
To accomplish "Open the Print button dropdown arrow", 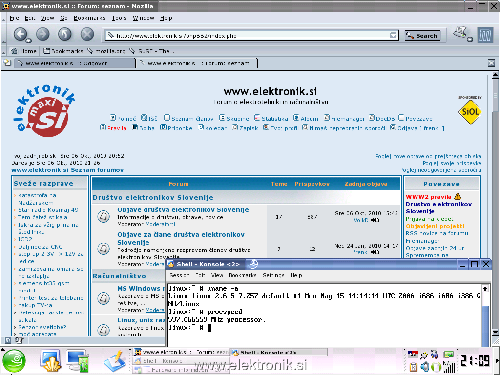I will pos(470,40).
